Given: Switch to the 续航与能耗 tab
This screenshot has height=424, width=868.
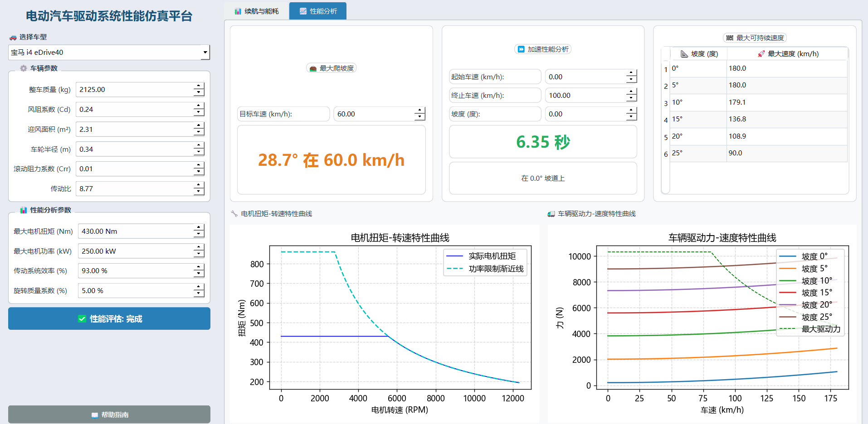Looking at the screenshot, I should click(x=257, y=11).
